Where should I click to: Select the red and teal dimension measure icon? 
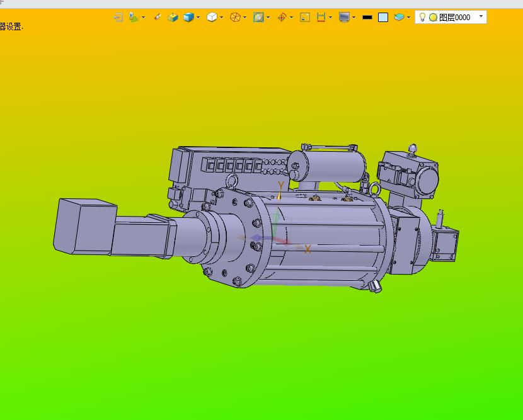(321, 17)
